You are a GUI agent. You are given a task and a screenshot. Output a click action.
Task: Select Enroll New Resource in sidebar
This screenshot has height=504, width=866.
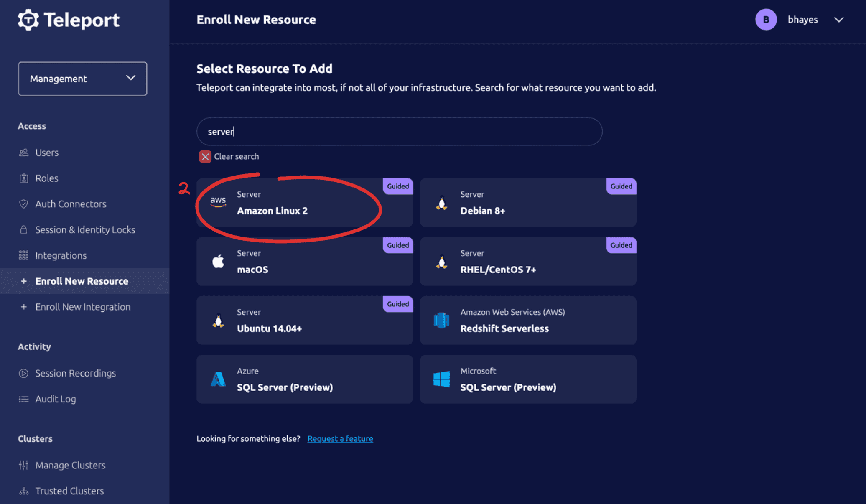(x=82, y=281)
